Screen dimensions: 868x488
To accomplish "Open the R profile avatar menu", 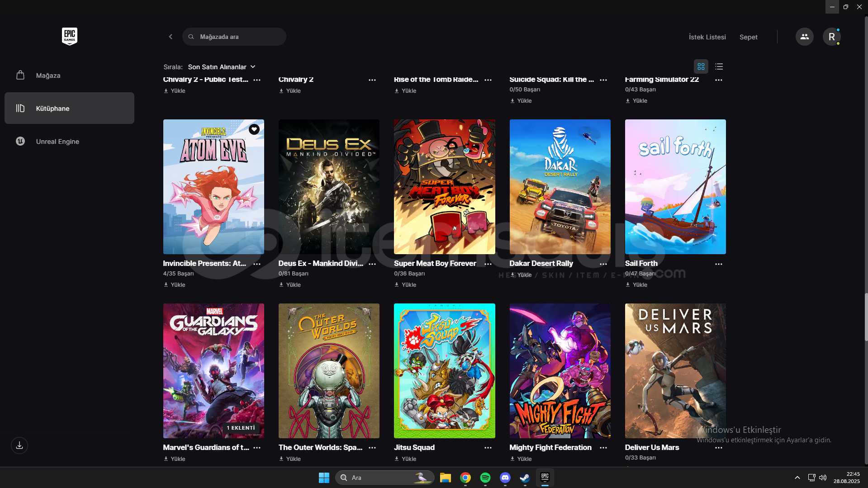I will [832, 37].
